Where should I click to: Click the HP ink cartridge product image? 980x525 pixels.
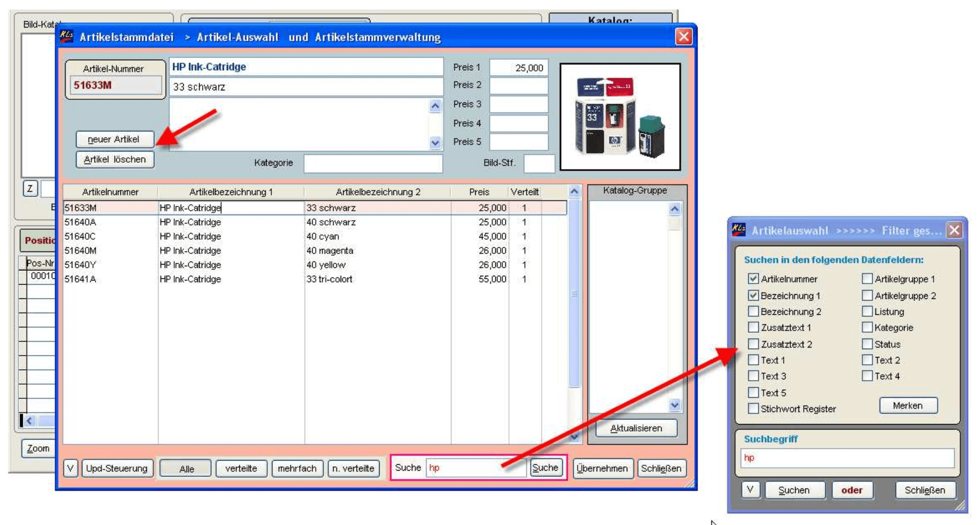(x=620, y=117)
